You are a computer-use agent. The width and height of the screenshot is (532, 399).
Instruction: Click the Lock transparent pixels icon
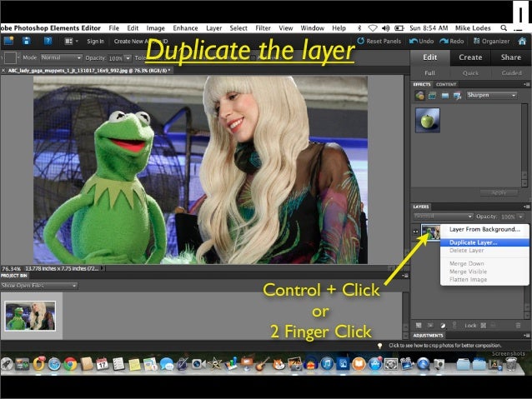click(x=484, y=326)
